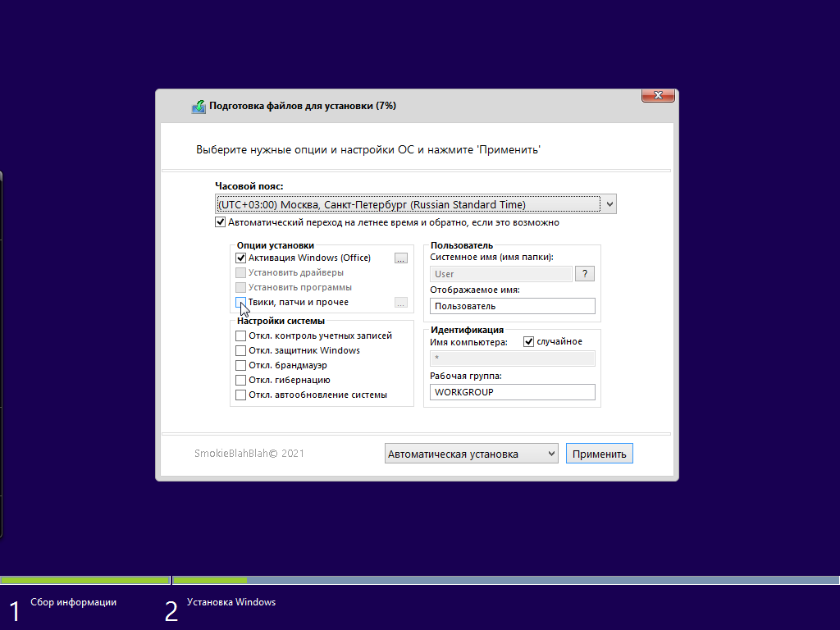
Task: Click the Установить программы checkbox
Action: tap(241, 287)
